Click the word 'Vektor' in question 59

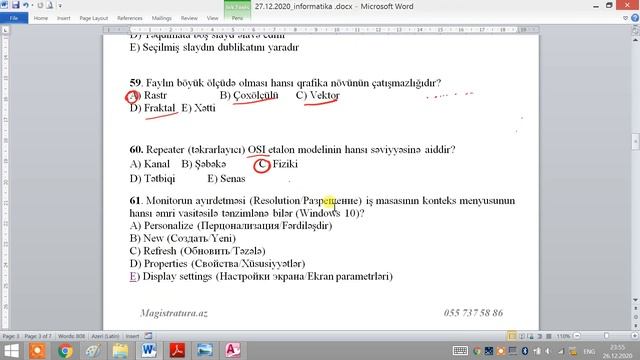pos(324,95)
